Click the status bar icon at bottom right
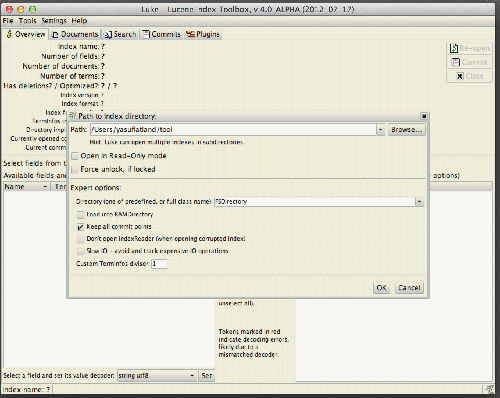The image size is (500, 398). (489, 389)
